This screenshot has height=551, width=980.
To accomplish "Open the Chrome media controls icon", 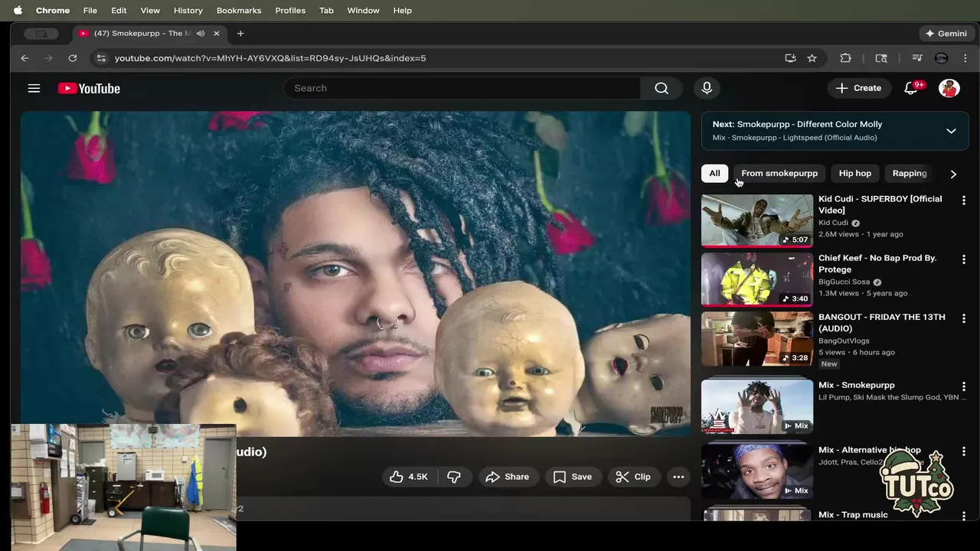I will (916, 58).
